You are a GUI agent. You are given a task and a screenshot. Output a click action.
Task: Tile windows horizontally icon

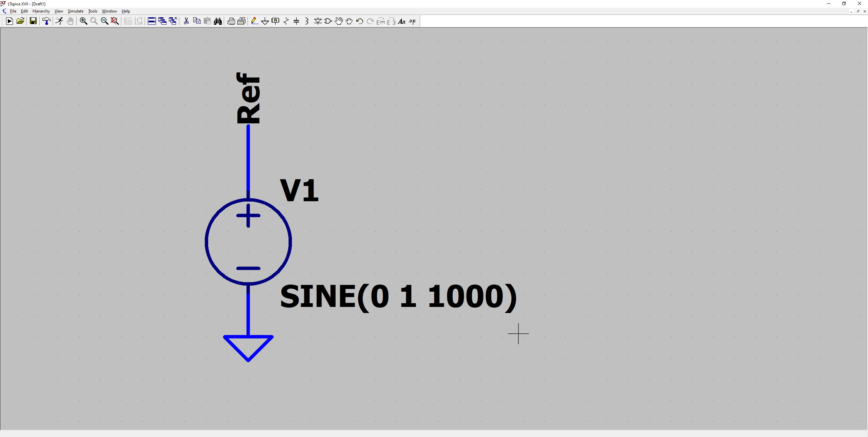152,21
